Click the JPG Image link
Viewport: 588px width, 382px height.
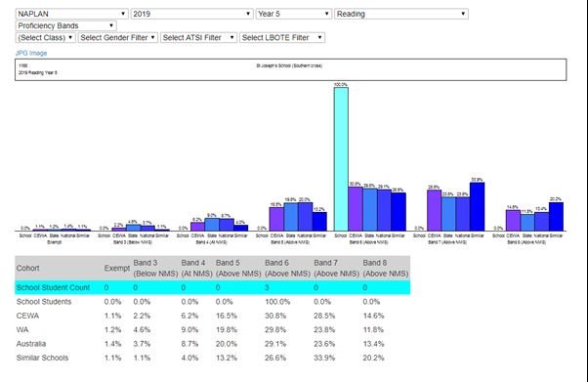(31, 53)
